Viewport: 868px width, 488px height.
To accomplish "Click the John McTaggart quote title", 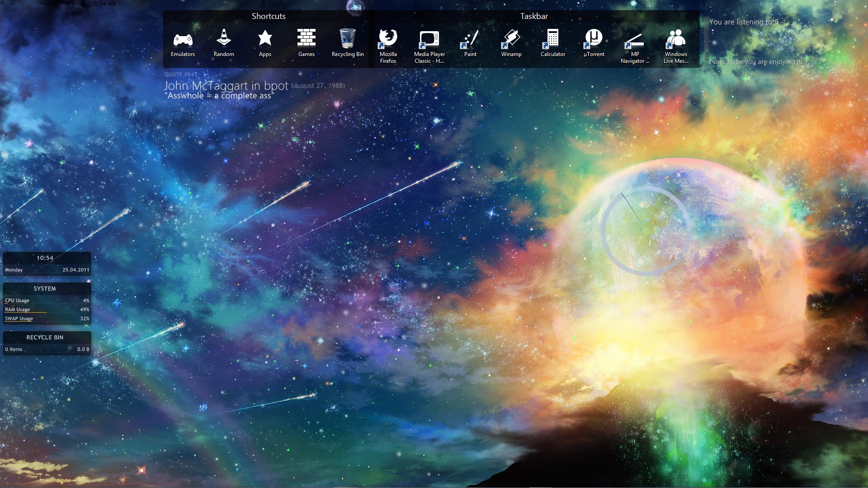I will [x=226, y=85].
